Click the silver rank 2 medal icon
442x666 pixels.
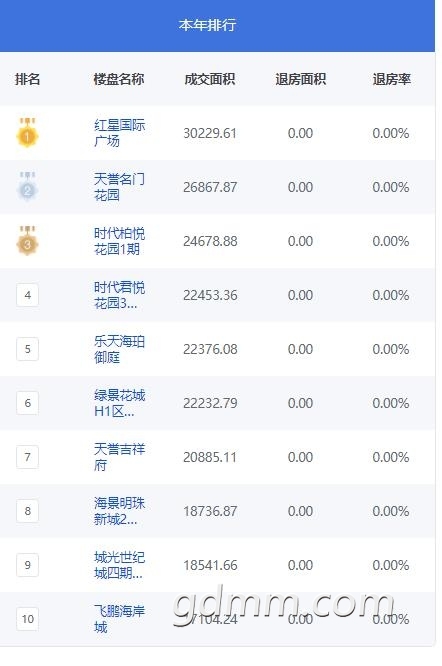click(x=28, y=187)
